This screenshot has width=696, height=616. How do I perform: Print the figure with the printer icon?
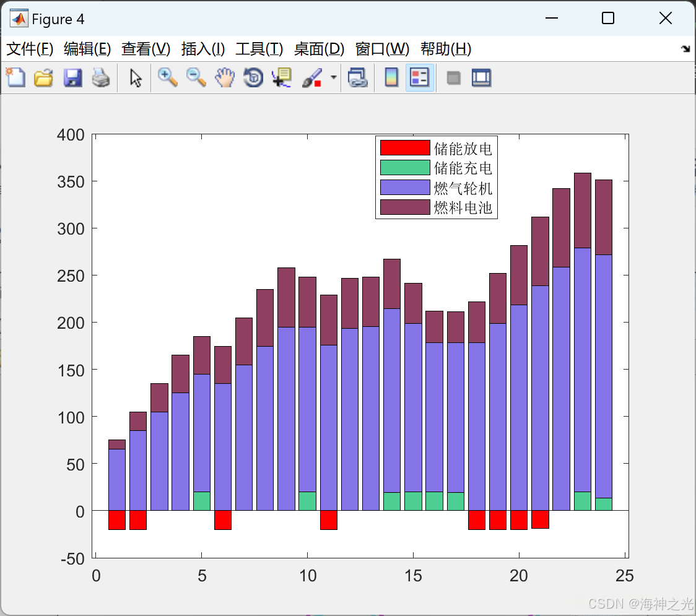101,77
